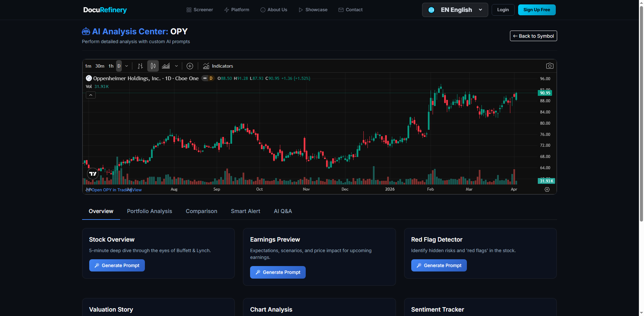Switch to the AI Q&A tab

pyautogui.click(x=283, y=211)
